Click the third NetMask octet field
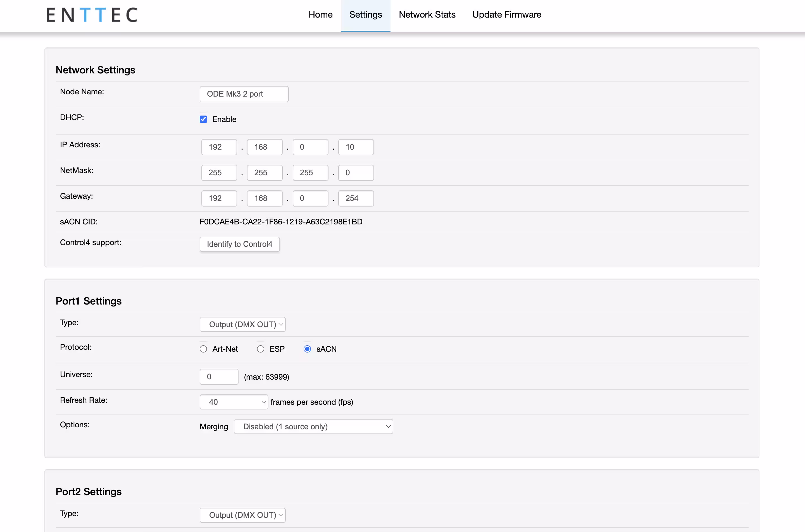The width and height of the screenshot is (805, 532). 310,173
